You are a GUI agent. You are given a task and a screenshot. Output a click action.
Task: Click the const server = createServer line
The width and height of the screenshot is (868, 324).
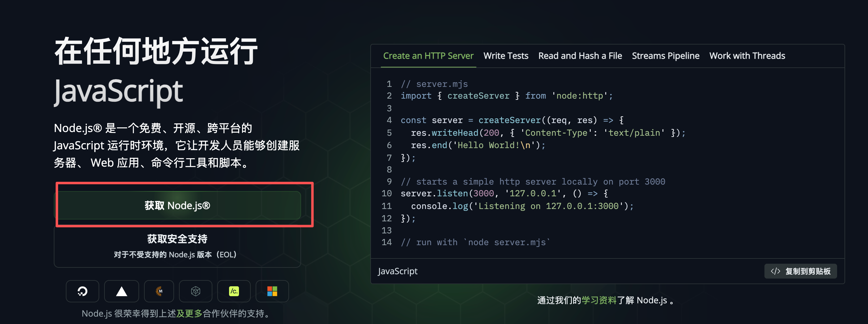coord(512,120)
